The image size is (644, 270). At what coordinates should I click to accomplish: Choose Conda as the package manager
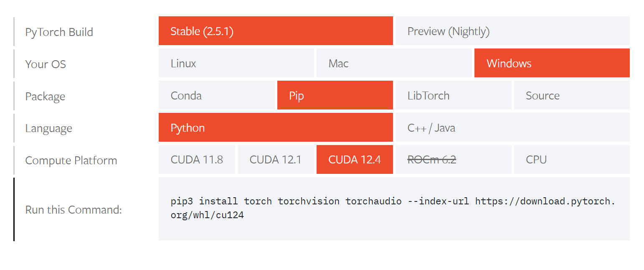tap(216, 95)
